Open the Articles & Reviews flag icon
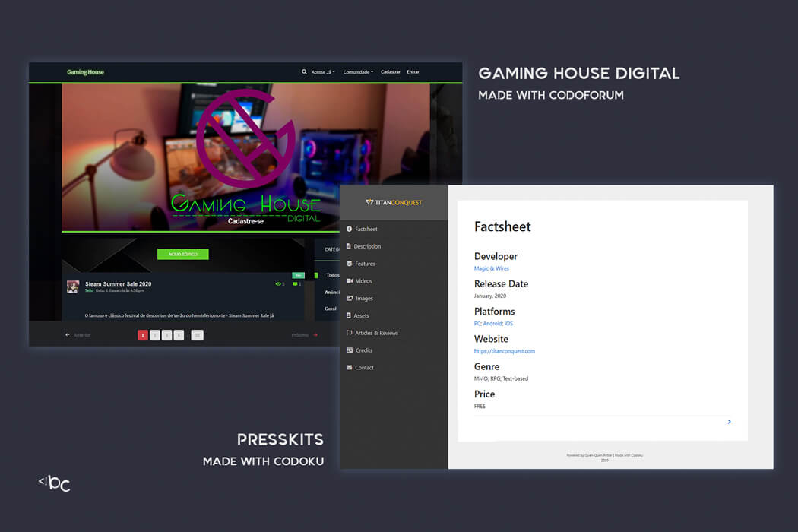This screenshot has width=798, height=532. pos(349,333)
